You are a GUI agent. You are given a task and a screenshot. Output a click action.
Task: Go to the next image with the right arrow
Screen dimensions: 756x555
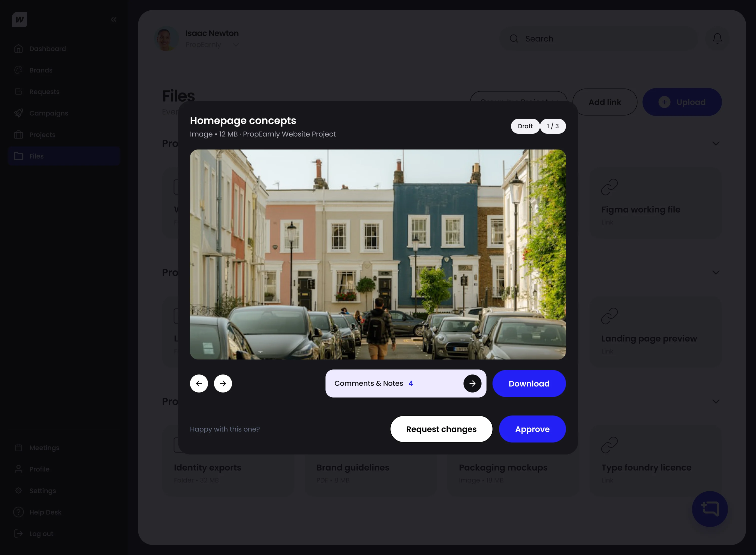click(223, 383)
